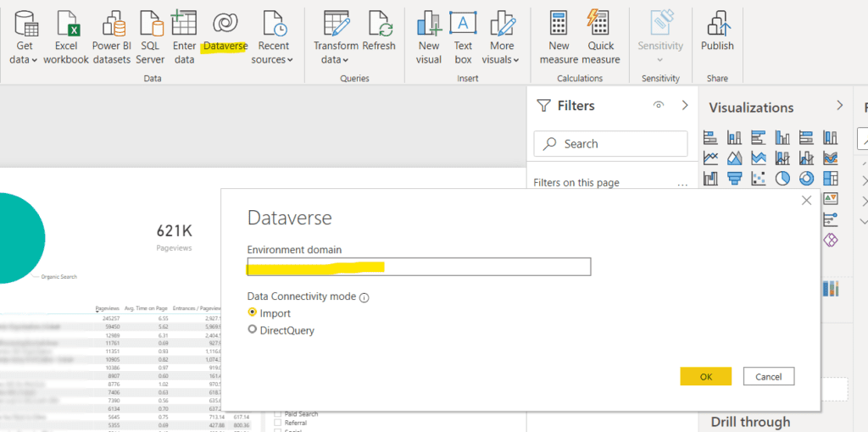
Task: Import from Excel workbook
Action: (66, 37)
